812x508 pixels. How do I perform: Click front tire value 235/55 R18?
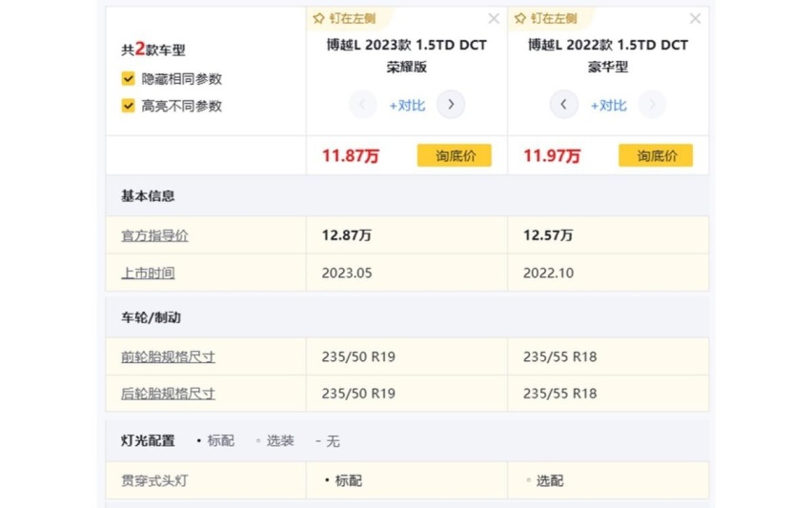tap(559, 356)
